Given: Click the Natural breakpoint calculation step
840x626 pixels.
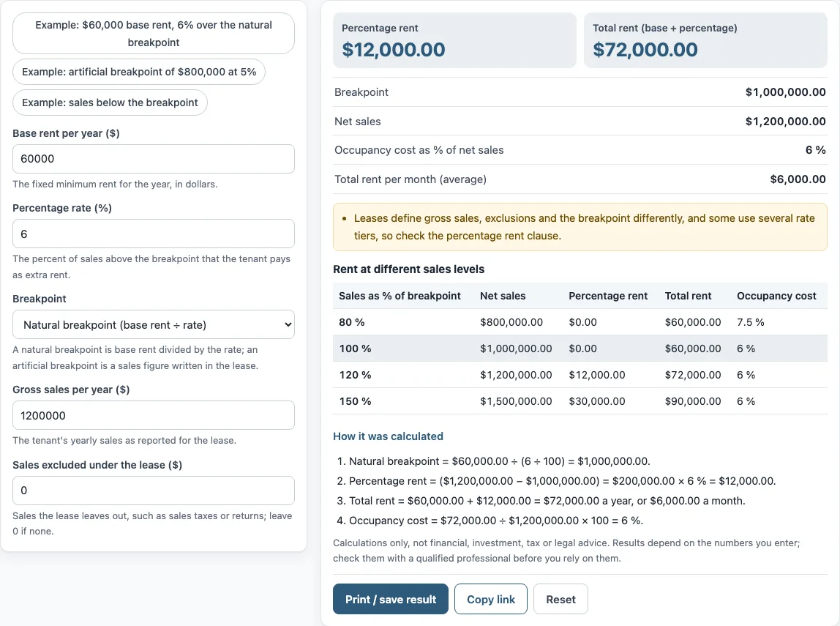Looking at the screenshot, I should [499, 461].
